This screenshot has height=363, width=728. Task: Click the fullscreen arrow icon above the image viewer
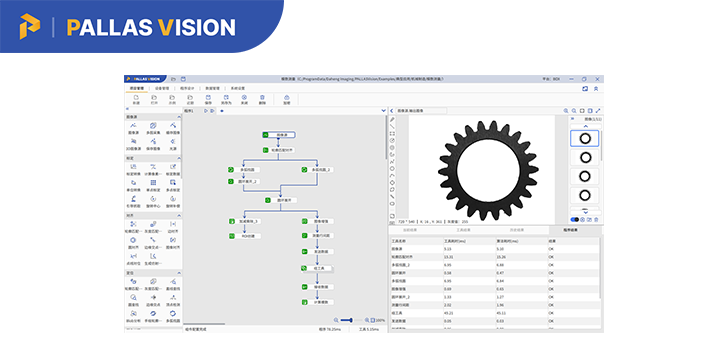click(x=598, y=110)
